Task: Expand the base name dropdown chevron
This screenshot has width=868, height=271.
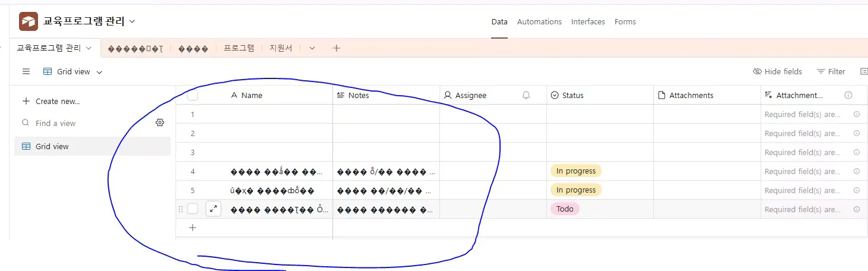Action: 132,21
